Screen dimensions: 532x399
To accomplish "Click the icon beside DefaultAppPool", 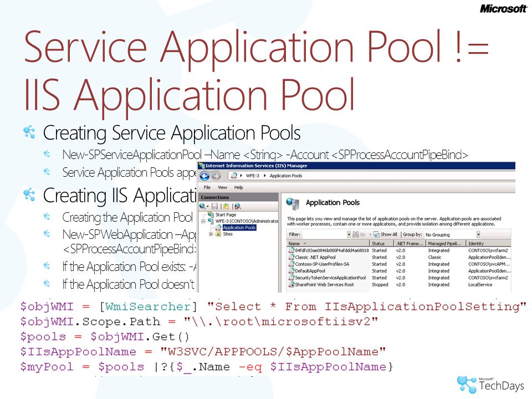I will 291,271.
